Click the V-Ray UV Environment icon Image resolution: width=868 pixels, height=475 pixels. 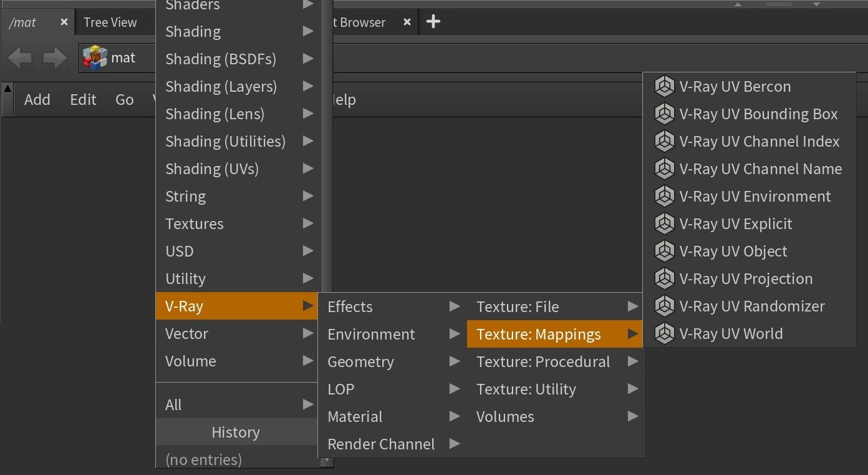(x=664, y=196)
